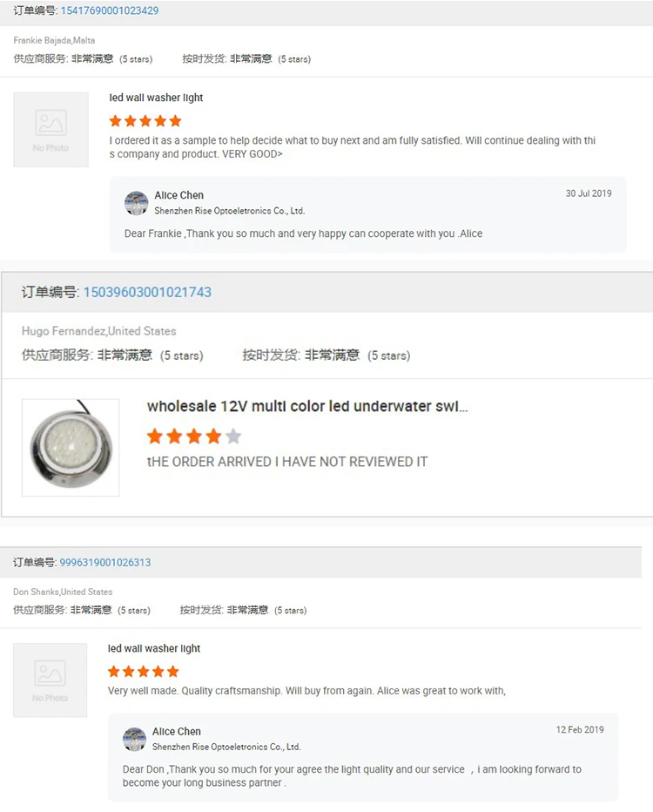Open order number 15417690001023429 link
653x812 pixels.
click(x=109, y=11)
